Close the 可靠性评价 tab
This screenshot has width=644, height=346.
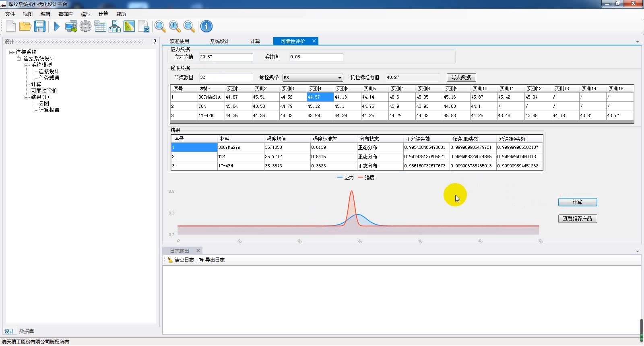pyautogui.click(x=314, y=41)
